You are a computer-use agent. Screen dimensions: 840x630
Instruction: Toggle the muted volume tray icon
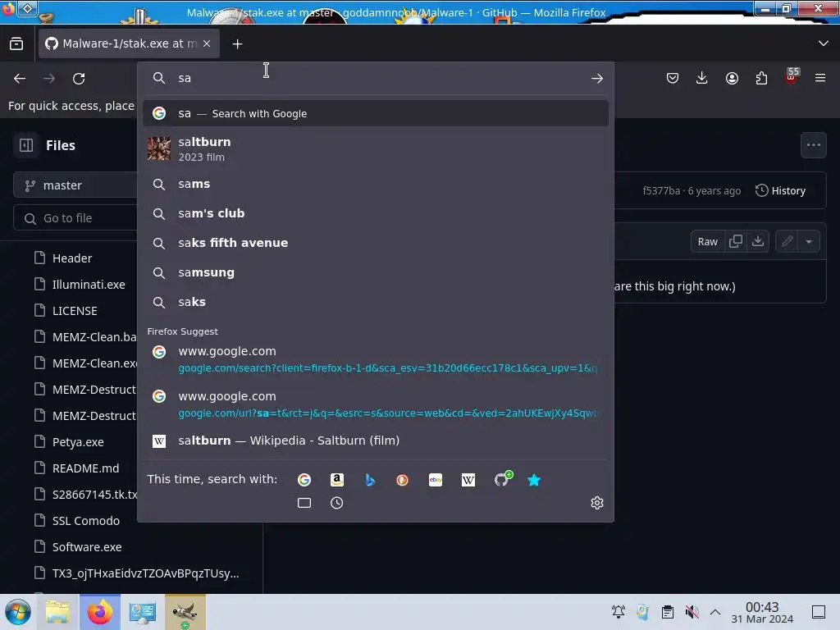coord(692,612)
